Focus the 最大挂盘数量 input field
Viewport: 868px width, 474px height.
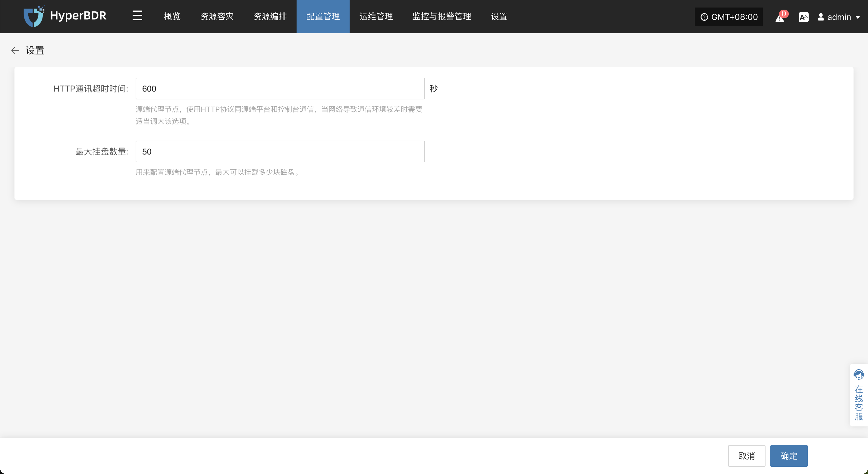click(x=280, y=151)
